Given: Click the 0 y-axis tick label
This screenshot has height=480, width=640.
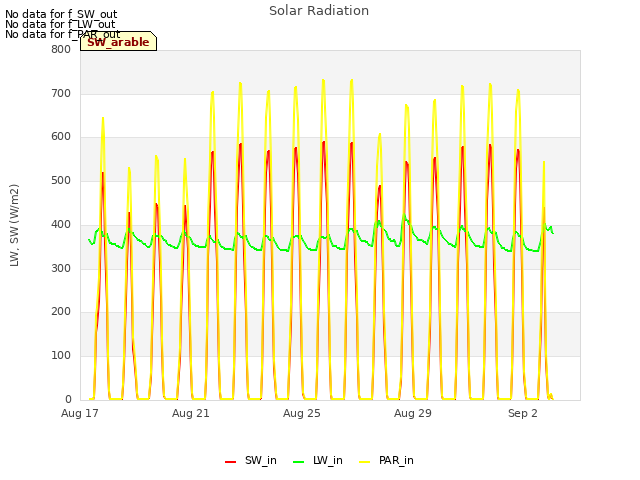Looking at the screenshot, I should (x=68, y=399).
